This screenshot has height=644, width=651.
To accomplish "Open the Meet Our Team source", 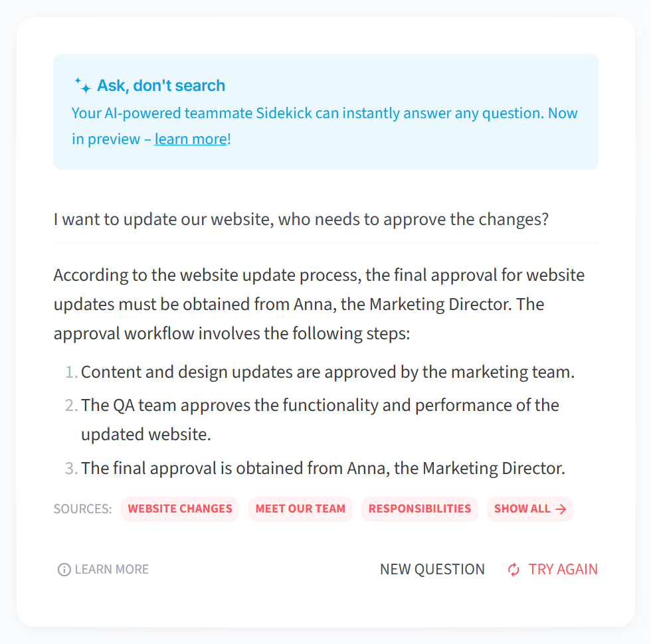I will 300,509.
